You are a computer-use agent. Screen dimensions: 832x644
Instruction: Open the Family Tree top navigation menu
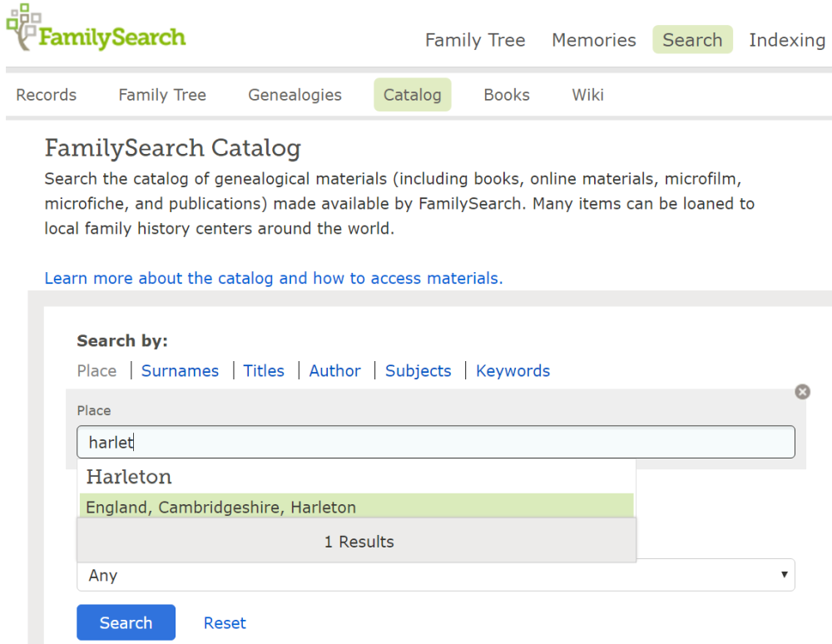[x=475, y=40]
